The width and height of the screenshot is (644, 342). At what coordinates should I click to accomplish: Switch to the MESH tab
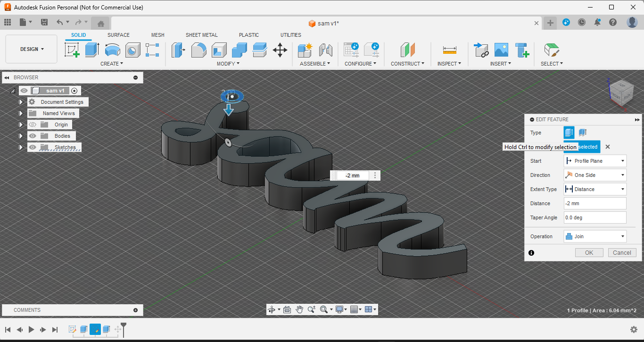(x=158, y=35)
